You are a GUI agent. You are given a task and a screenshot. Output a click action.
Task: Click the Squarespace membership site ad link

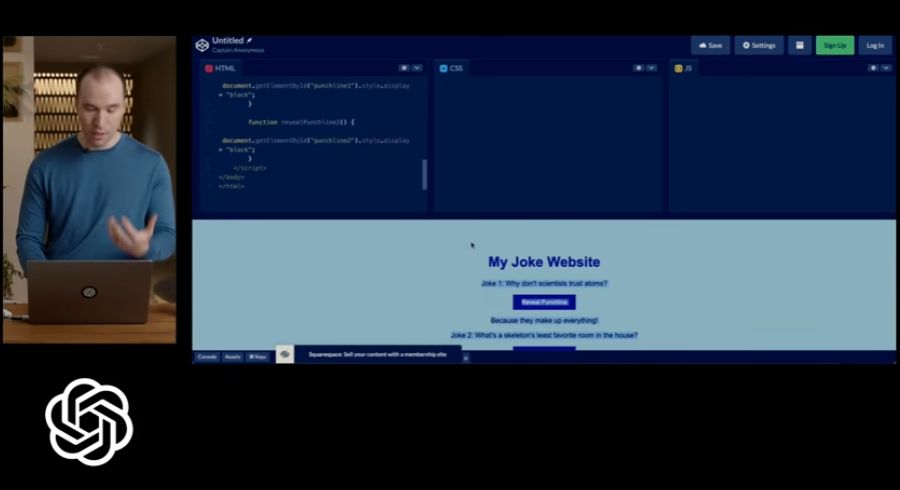pyautogui.click(x=377, y=355)
